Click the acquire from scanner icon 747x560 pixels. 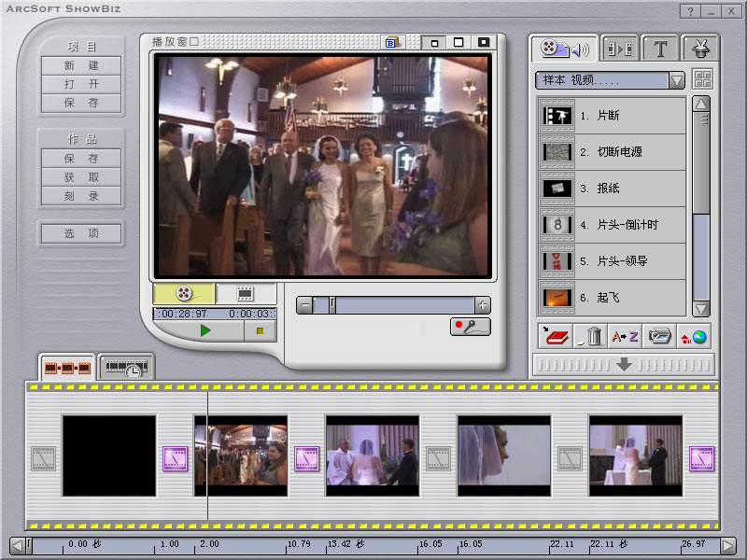coord(659,336)
